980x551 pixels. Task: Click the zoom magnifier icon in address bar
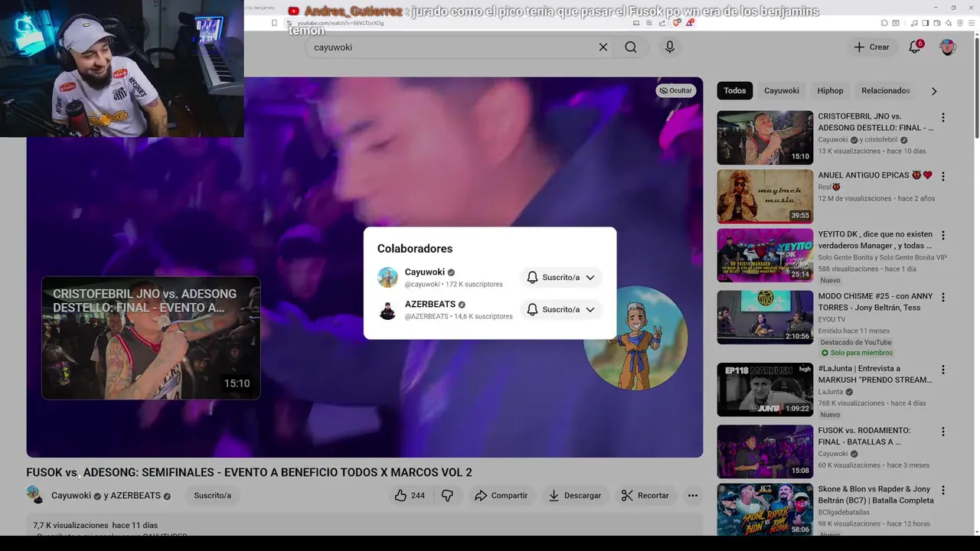click(649, 23)
